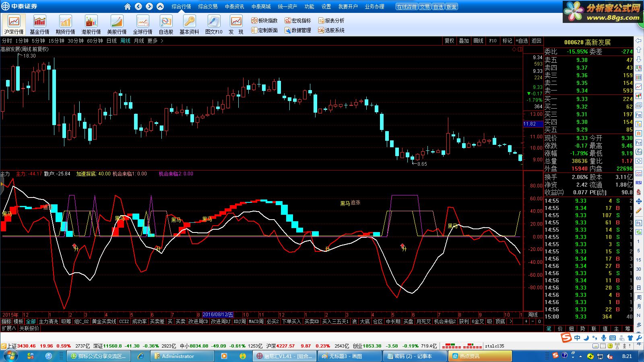644x362 pixels.
Task: Switch chart period to 日线
Action: pyautogui.click(x=111, y=41)
